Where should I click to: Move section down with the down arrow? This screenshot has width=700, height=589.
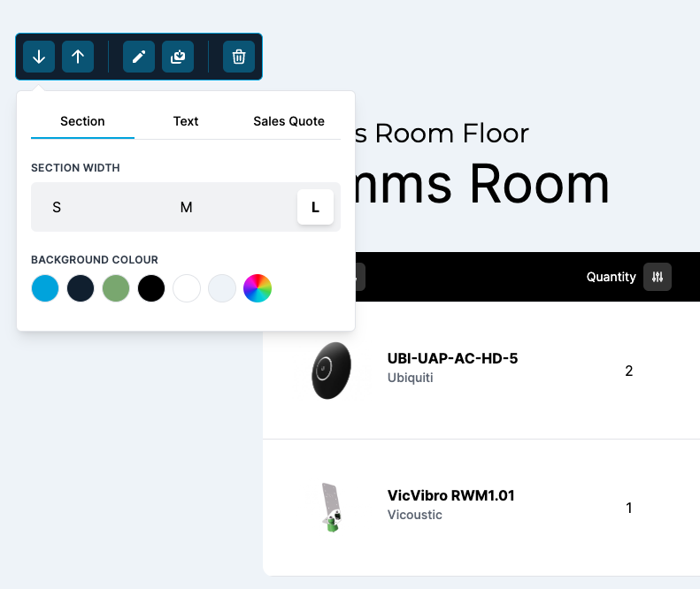(39, 57)
